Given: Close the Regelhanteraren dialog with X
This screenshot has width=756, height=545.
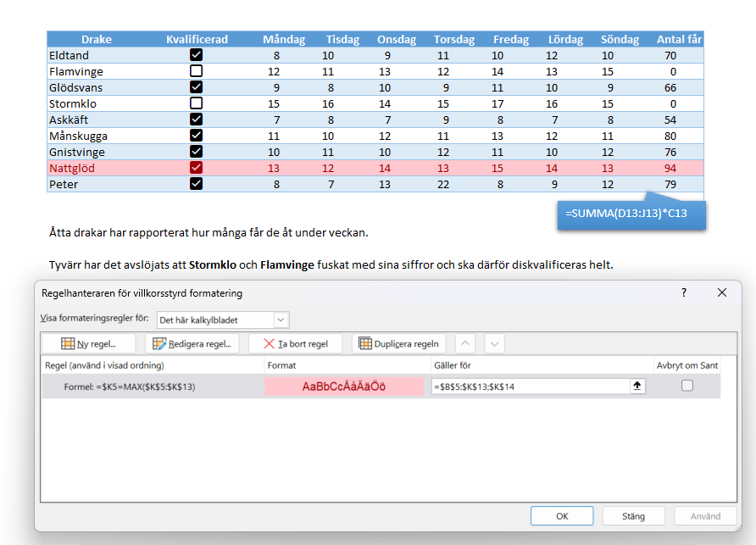Looking at the screenshot, I should pos(722,292).
